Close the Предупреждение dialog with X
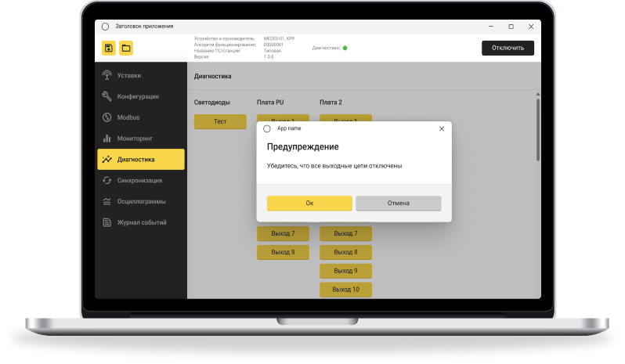 click(x=441, y=128)
